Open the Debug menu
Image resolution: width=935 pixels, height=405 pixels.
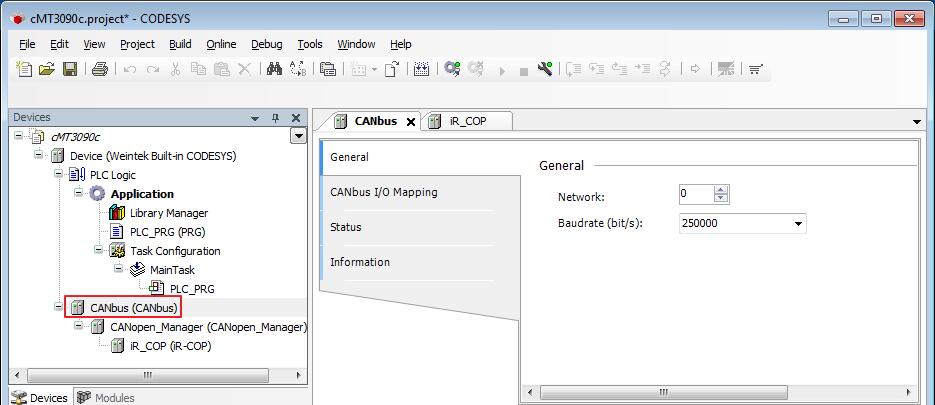267,44
